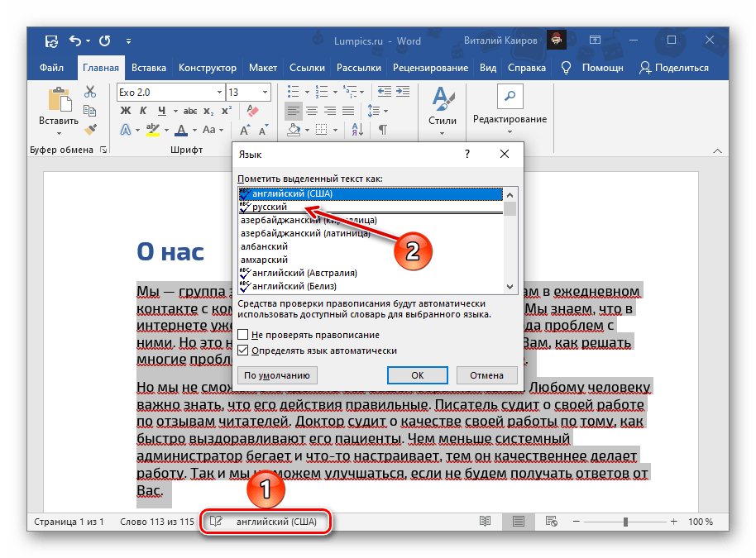Click the Save icon in title bar
Screen dimensions: 756x558
click(x=51, y=41)
